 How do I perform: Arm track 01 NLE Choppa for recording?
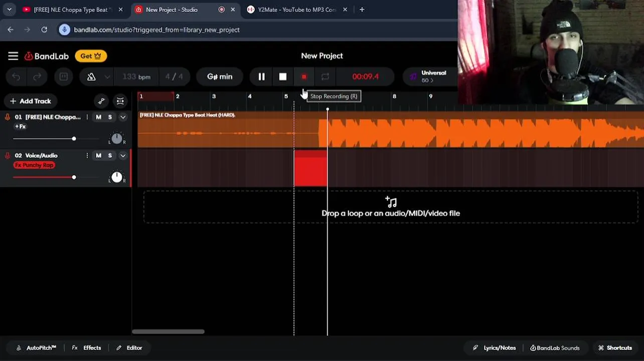(8, 117)
